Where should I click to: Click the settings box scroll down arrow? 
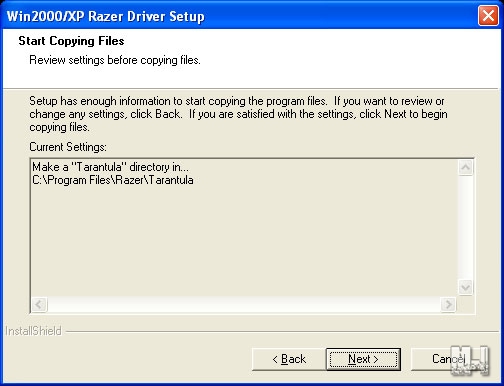pos(465,287)
